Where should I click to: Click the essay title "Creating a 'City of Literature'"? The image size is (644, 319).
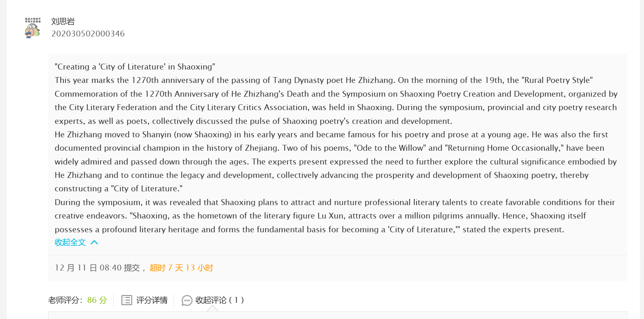coord(135,67)
